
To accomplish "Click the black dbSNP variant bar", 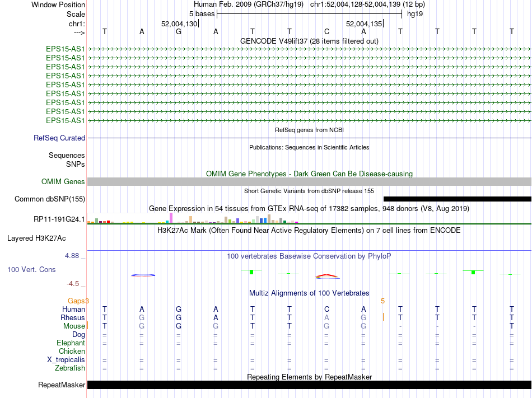I will coord(458,199).
